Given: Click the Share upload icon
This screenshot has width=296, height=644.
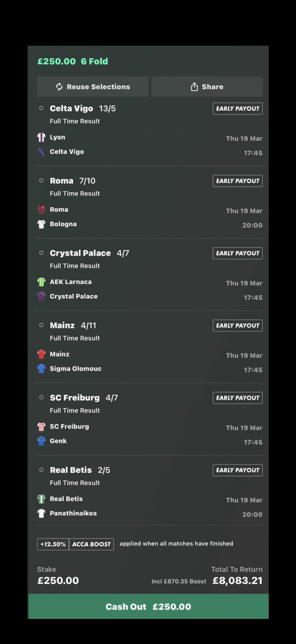Looking at the screenshot, I should (x=194, y=87).
